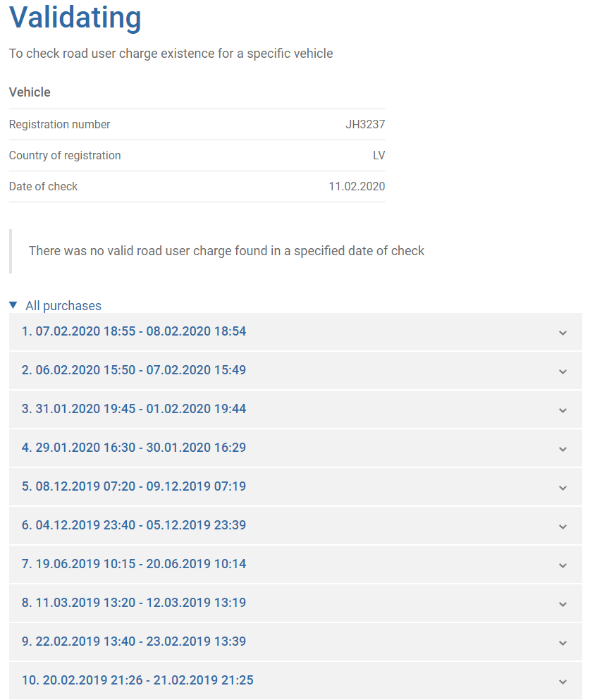This screenshot has height=700, width=590.
Task: Expand chevron for purchase 8 row
Action: (x=563, y=604)
